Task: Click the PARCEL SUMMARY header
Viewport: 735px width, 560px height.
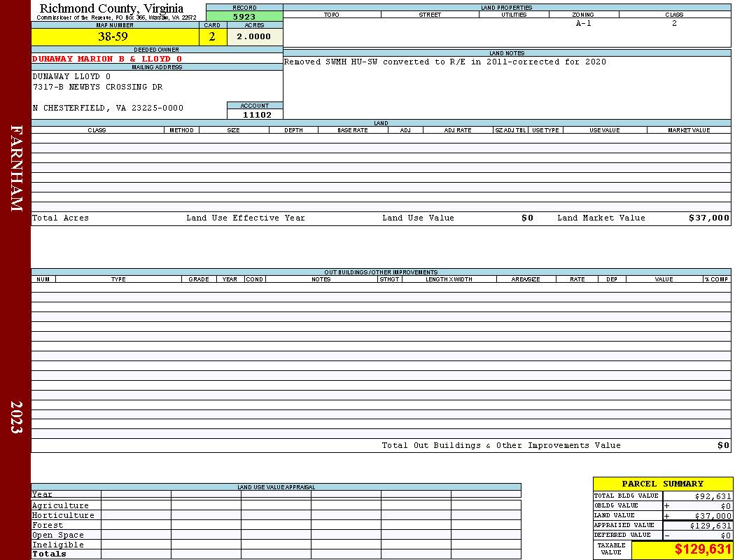Action: pos(662,484)
